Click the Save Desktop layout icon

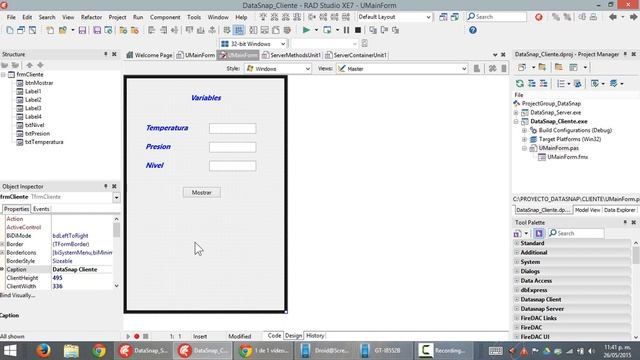tap(443, 17)
